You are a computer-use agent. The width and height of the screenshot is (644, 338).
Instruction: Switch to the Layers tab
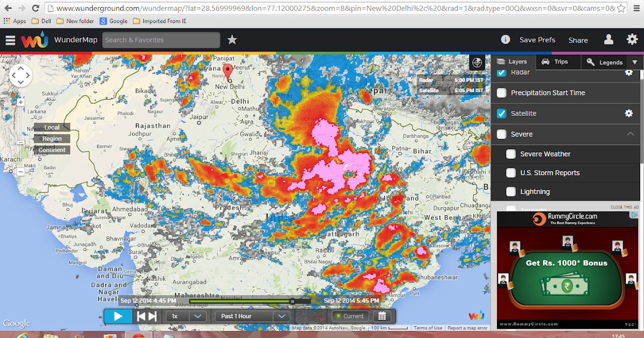coord(513,62)
